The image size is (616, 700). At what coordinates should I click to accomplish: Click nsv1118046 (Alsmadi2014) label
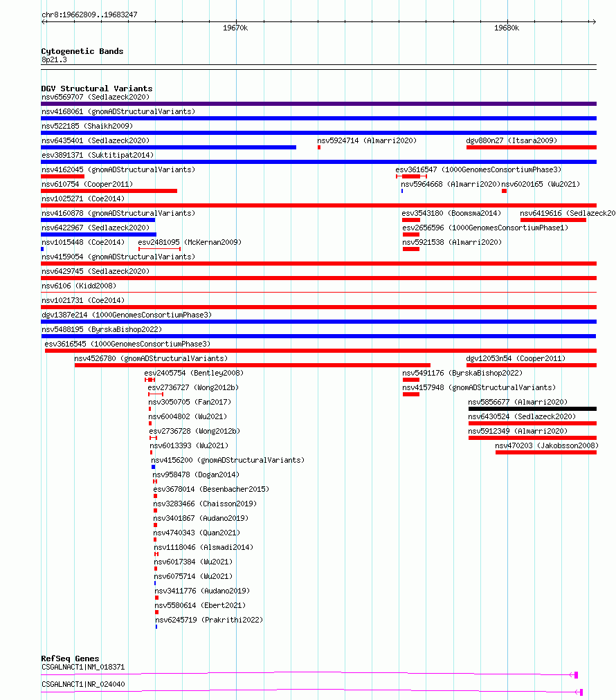(x=203, y=547)
